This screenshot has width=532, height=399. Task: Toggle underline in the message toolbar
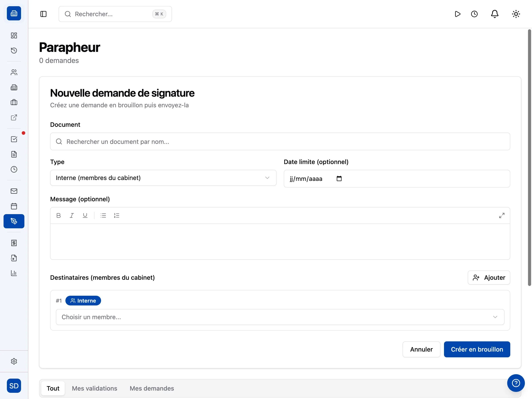pos(85,215)
